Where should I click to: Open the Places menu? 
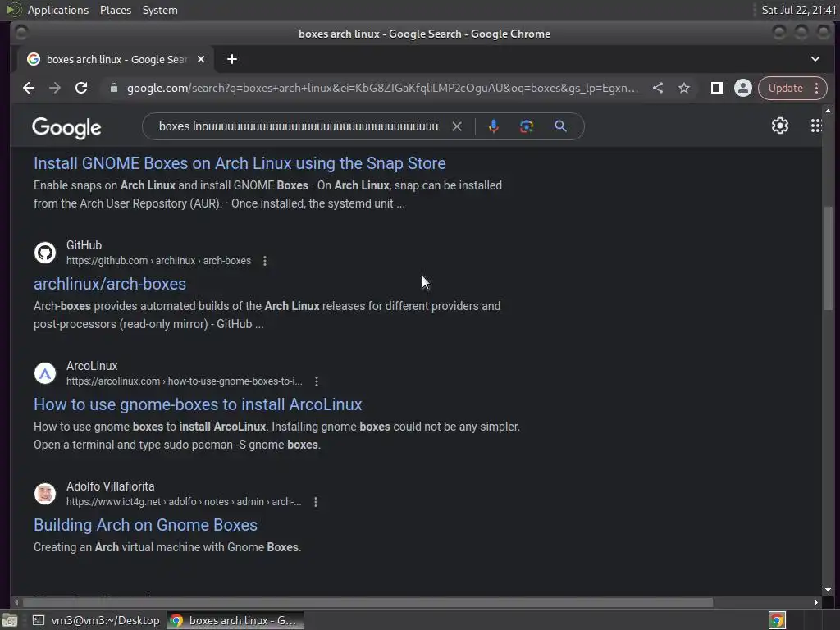tap(116, 10)
